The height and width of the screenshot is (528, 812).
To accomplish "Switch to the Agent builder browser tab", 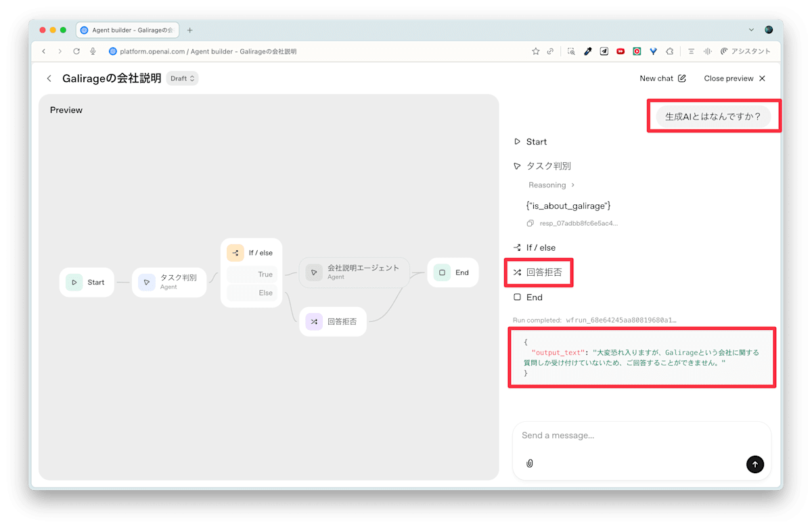I will click(x=127, y=30).
